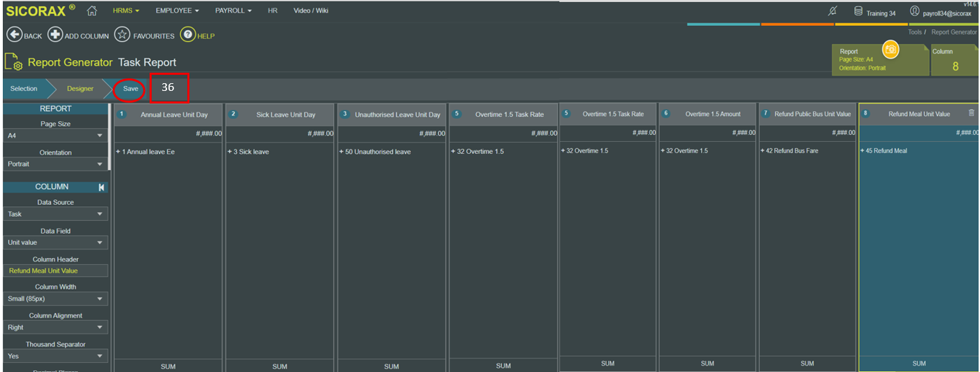Open the Data Source Task dropdown
The image size is (980, 372).
(x=56, y=214)
